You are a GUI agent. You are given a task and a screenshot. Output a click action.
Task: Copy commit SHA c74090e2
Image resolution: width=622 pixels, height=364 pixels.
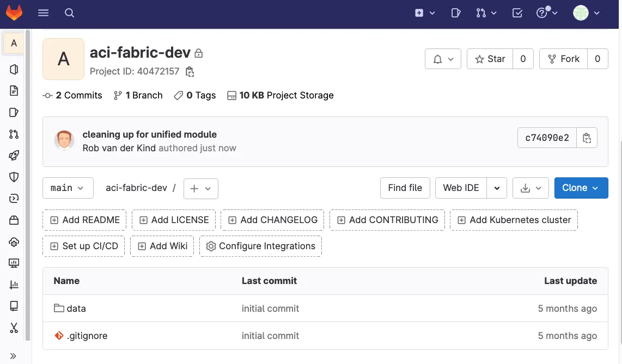click(587, 138)
